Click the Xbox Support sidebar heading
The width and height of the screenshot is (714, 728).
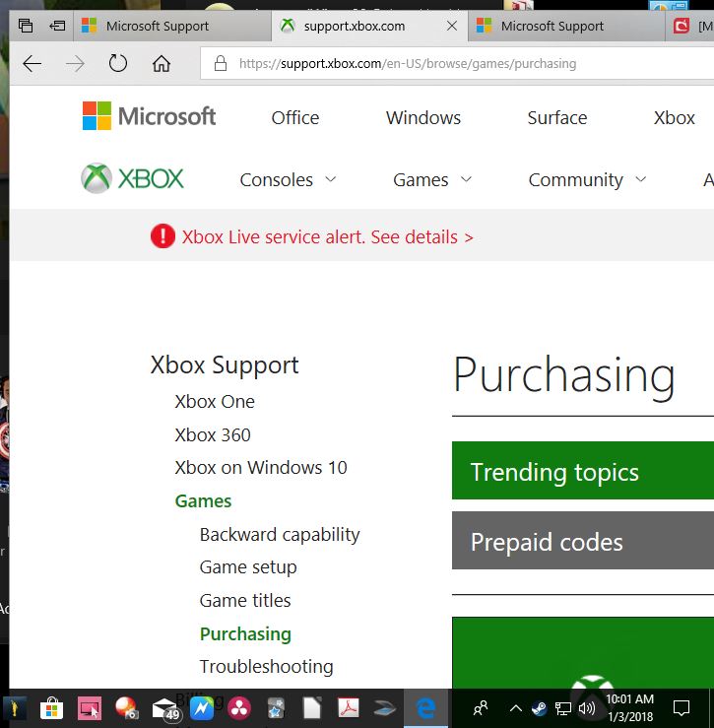225,365
